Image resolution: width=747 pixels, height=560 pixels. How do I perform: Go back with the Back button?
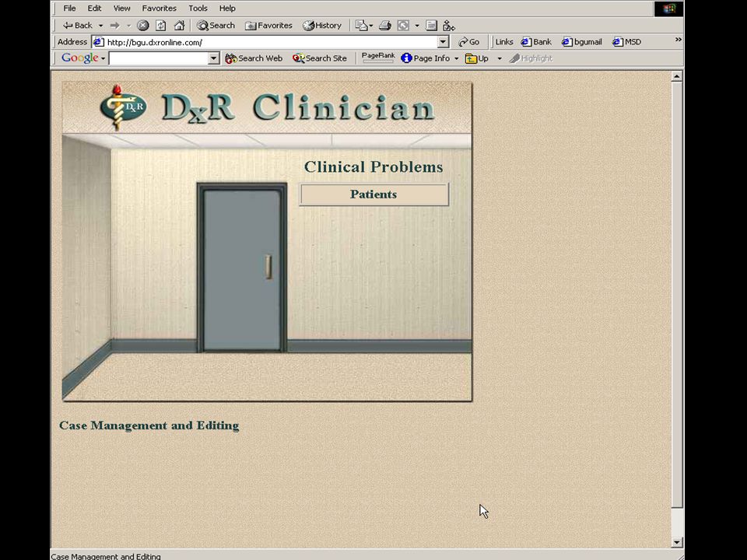tap(78, 26)
